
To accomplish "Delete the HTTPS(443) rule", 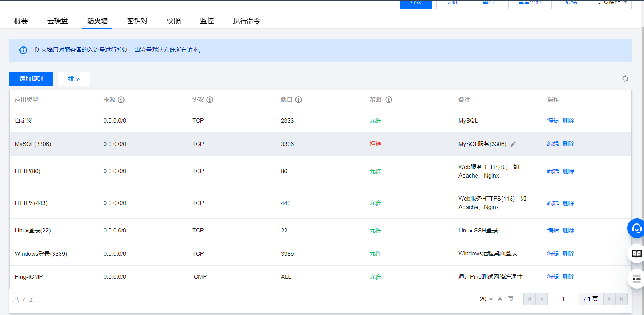I will coord(569,203).
